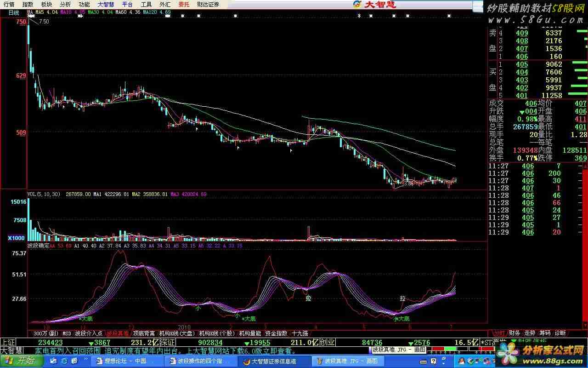Image resolution: width=588 pixels, height=368 pixels.
Task: Click the Windows 开始 start button
Action: 22,361
